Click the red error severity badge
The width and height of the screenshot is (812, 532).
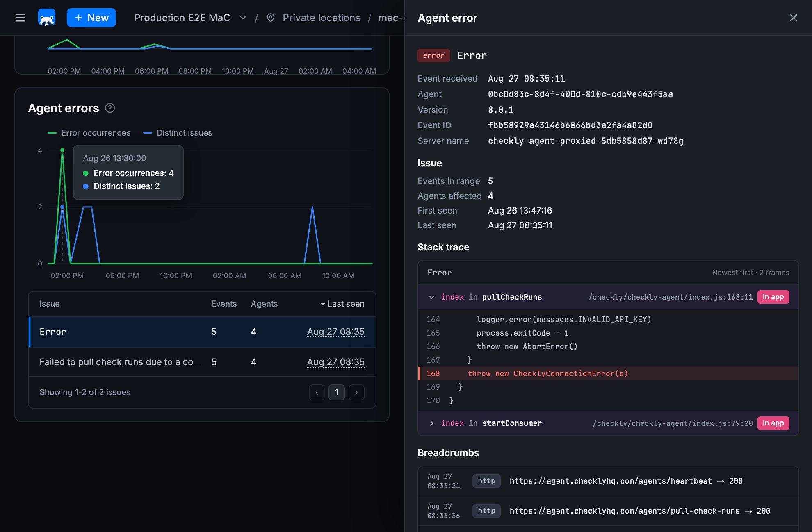tap(434, 55)
